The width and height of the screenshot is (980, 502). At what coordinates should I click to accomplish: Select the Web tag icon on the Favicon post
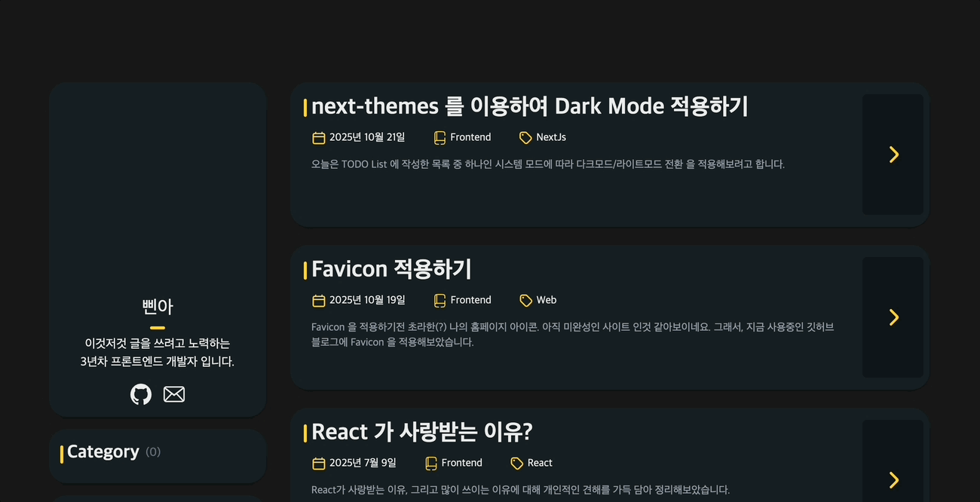tap(526, 300)
